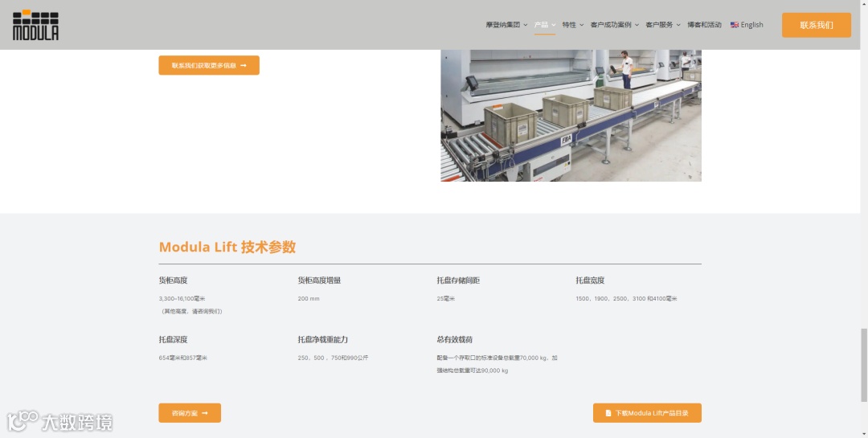Expand the 摩登纳集团 dropdown chevron

pyautogui.click(x=526, y=25)
